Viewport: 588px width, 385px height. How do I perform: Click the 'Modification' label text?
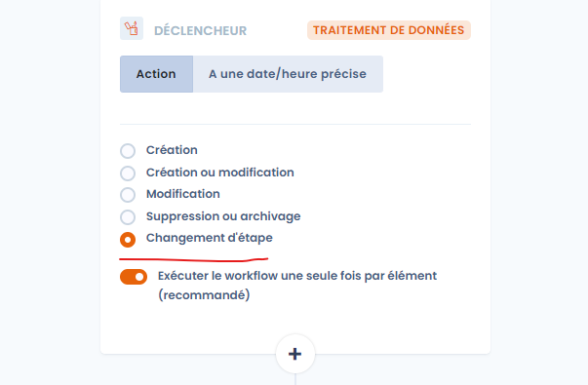183,194
